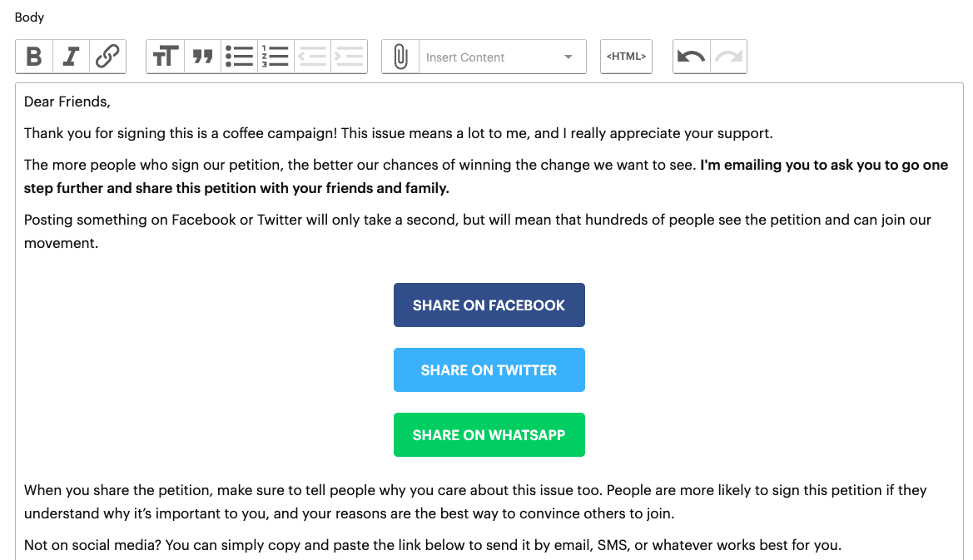Click the Insert Content dropdown arrow

pos(568,57)
